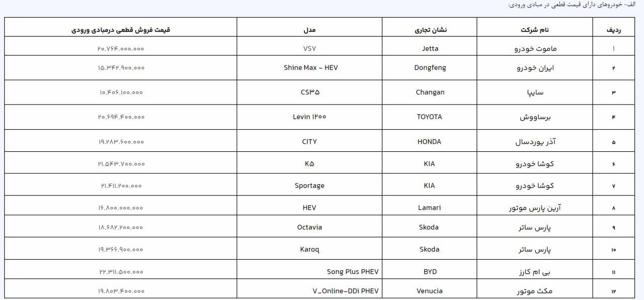644x300 pixels.
Task: Select the HONDA brand cell
Action: coord(430,142)
